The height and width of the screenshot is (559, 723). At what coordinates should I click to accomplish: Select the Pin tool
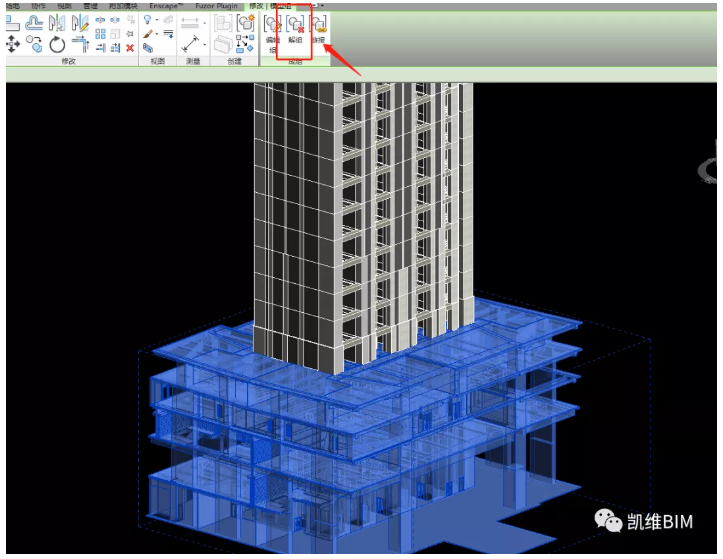[130, 34]
